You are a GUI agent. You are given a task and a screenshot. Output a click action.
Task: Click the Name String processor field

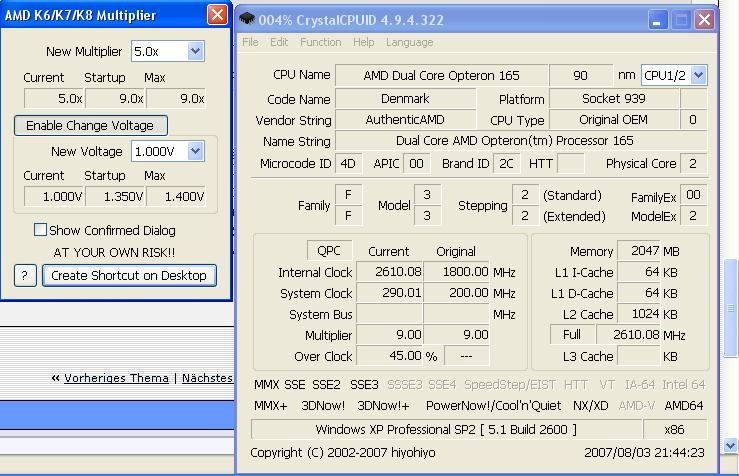[x=521, y=141]
